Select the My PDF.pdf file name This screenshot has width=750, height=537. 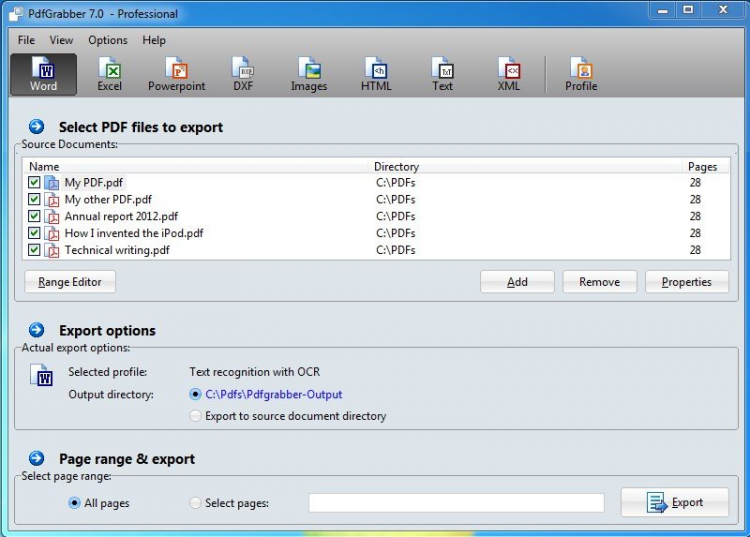click(x=94, y=183)
